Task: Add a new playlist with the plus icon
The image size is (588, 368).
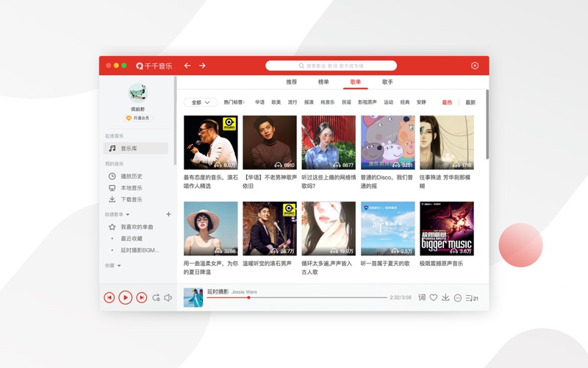Action: point(168,214)
